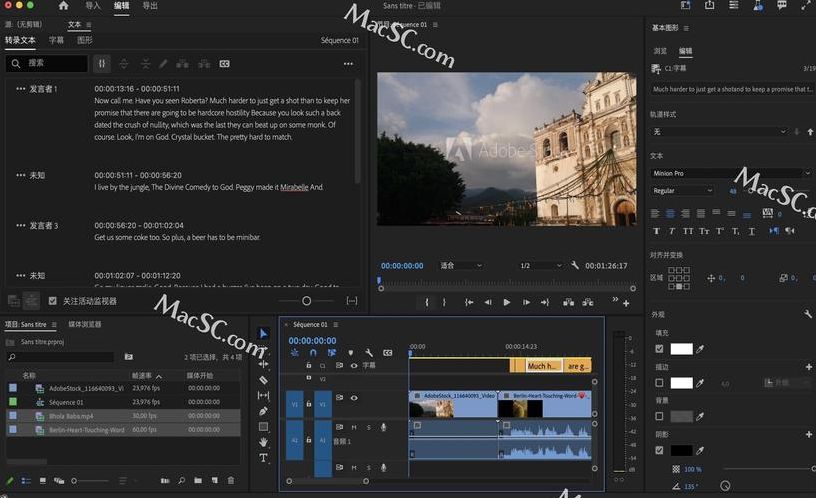Step forward one frame
The height and width of the screenshot is (498, 816).
click(x=526, y=302)
